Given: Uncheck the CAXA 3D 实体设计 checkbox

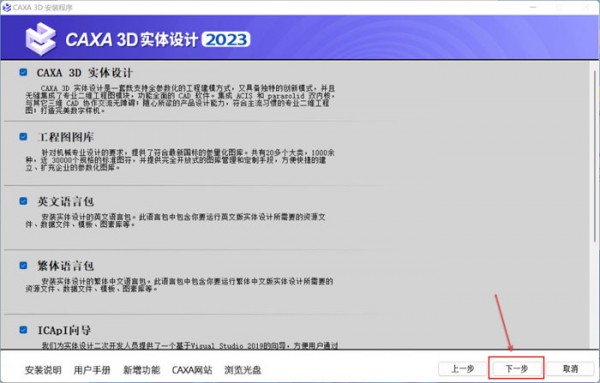Looking at the screenshot, I should [x=23, y=72].
